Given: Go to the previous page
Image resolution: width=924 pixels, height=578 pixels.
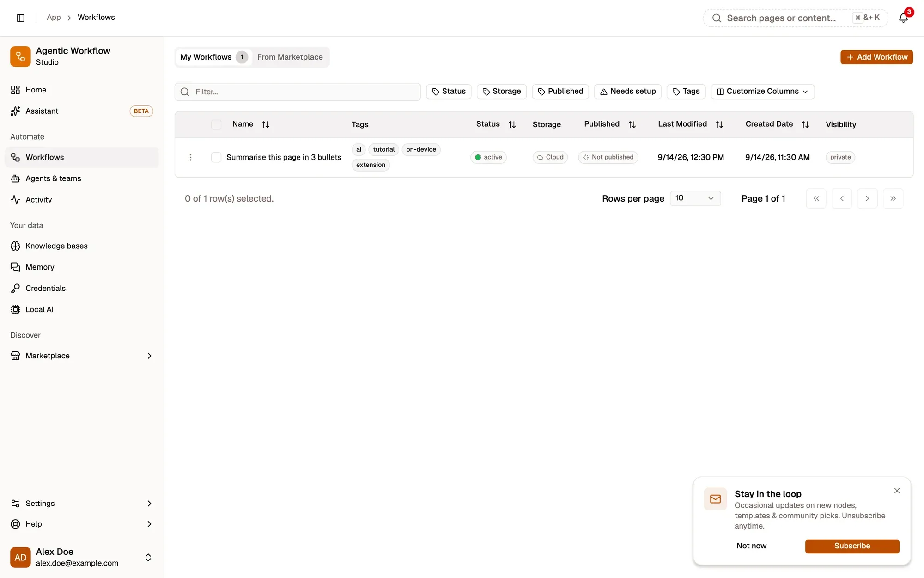Looking at the screenshot, I should coord(842,198).
